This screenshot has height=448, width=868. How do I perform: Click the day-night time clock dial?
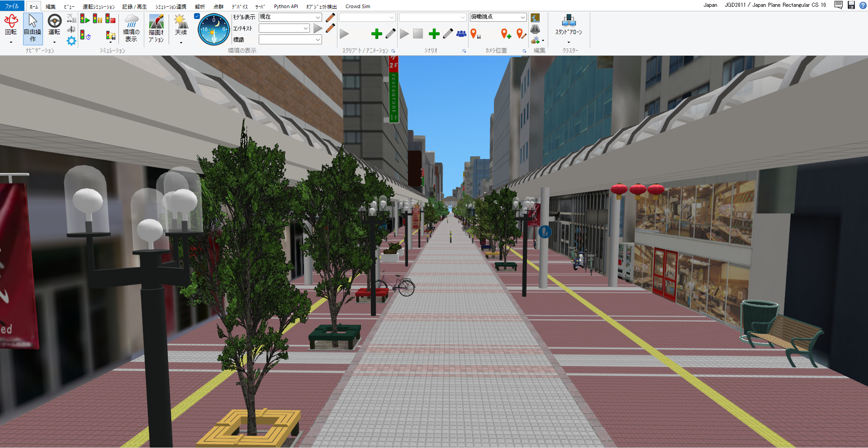coord(214,29)
